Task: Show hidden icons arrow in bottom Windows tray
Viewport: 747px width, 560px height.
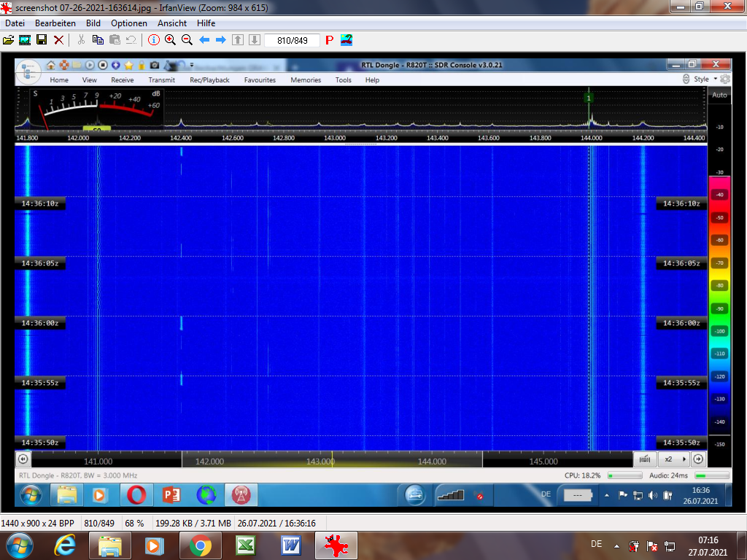Action: (x=616, y=546)
